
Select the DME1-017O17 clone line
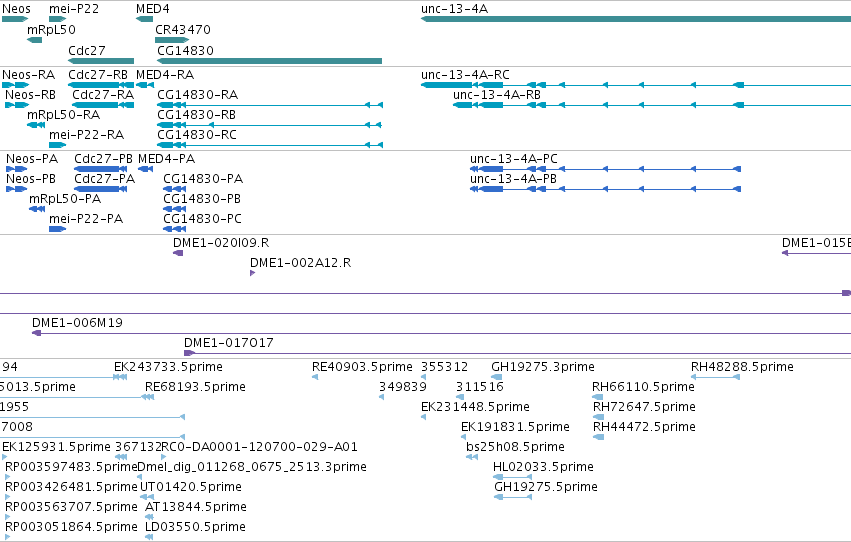[517, 353]
